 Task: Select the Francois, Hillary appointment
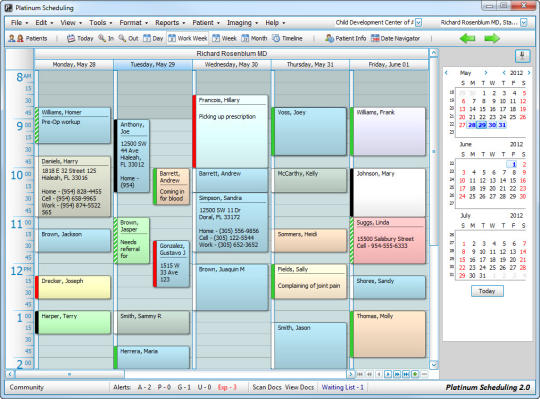click(231, 131)
